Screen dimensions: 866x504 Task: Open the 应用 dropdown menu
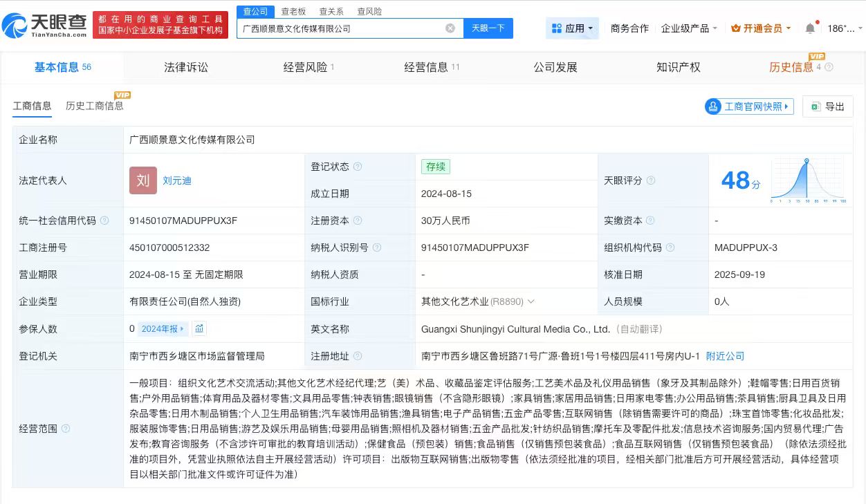point(572,28)
